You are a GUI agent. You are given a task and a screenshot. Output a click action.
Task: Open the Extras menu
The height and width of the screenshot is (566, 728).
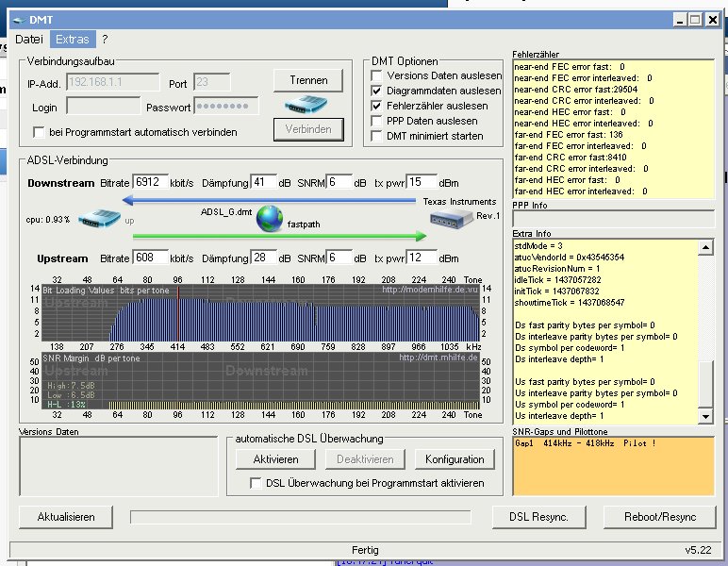[x=73, y=40]
